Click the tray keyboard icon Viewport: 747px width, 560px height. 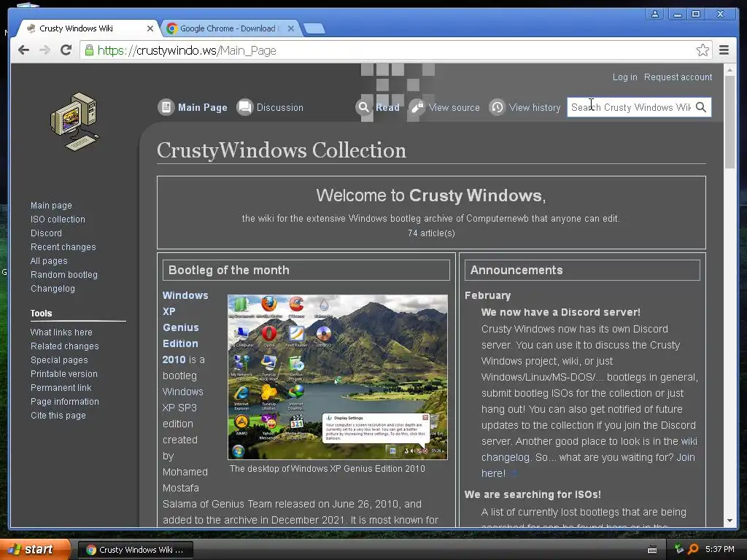click(x=652, y=550)
